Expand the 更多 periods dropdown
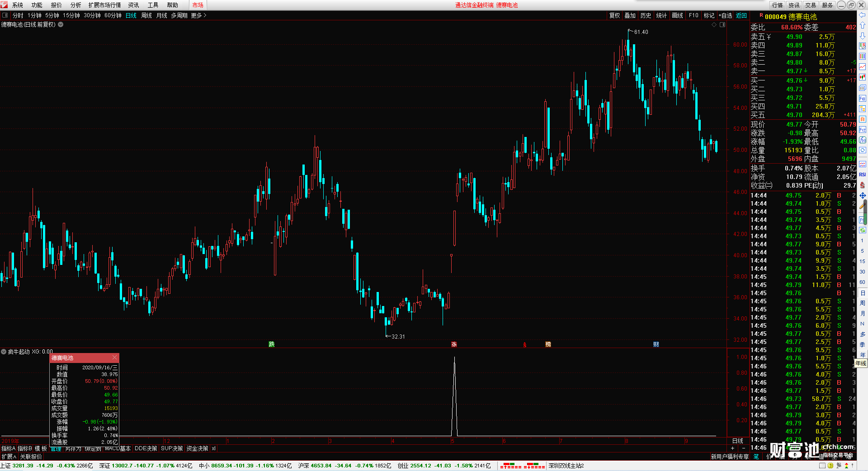Screen dimensions: 868x471 (198, 15)
